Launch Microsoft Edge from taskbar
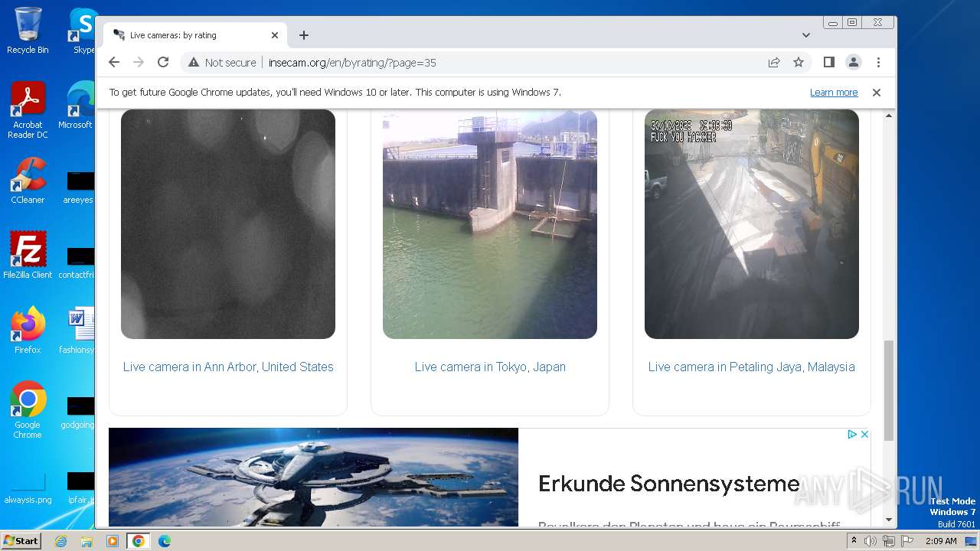The height and width of the screenshot is (551, 980). [x=165, y=541]
